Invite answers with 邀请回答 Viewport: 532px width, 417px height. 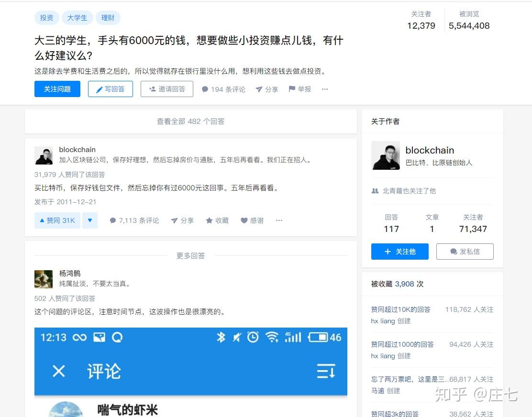166,89
